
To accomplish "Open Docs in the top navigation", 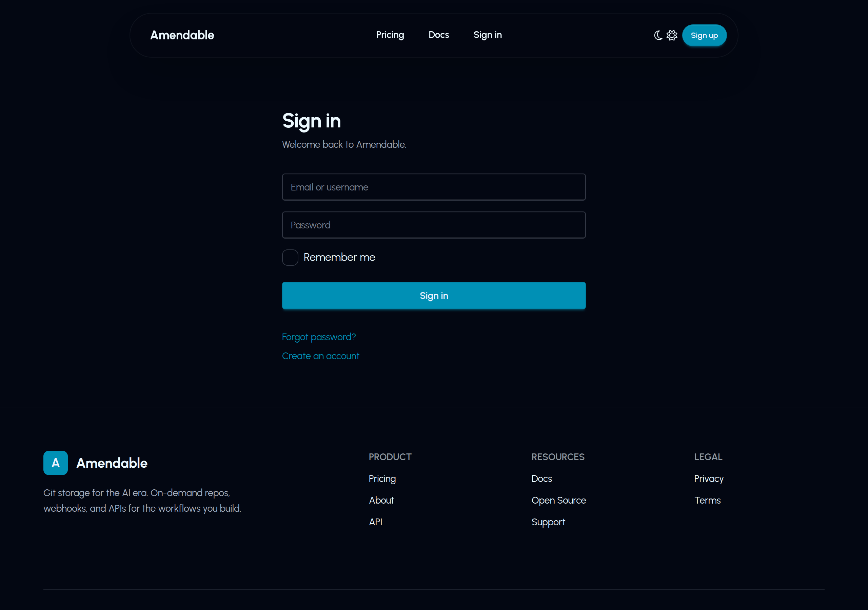I will [x=438, y=35].
